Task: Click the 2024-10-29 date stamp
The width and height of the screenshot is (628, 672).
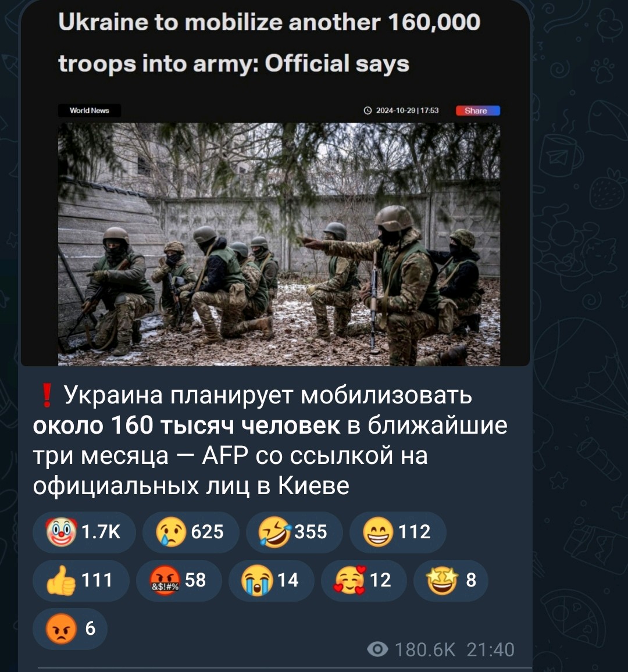Action: click(401, 110)
